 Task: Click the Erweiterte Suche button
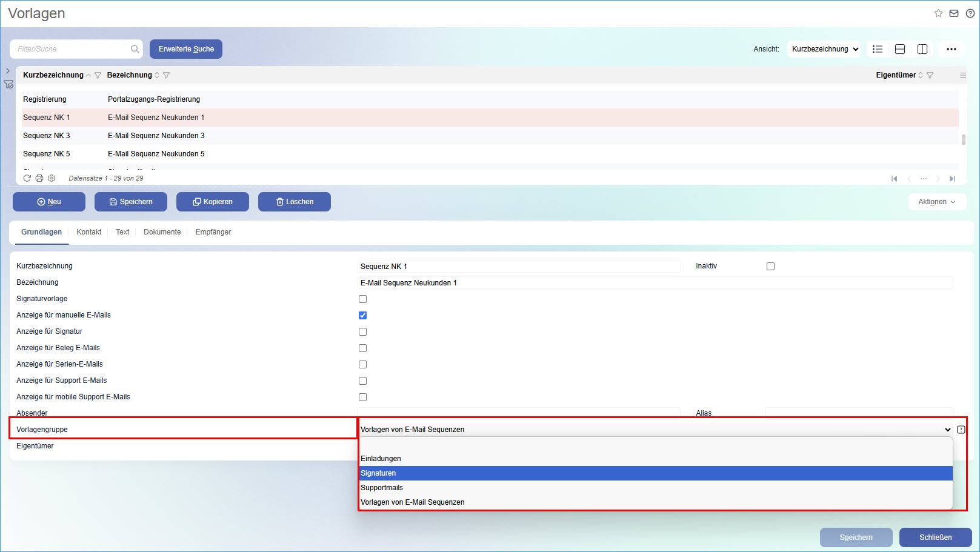186,49
